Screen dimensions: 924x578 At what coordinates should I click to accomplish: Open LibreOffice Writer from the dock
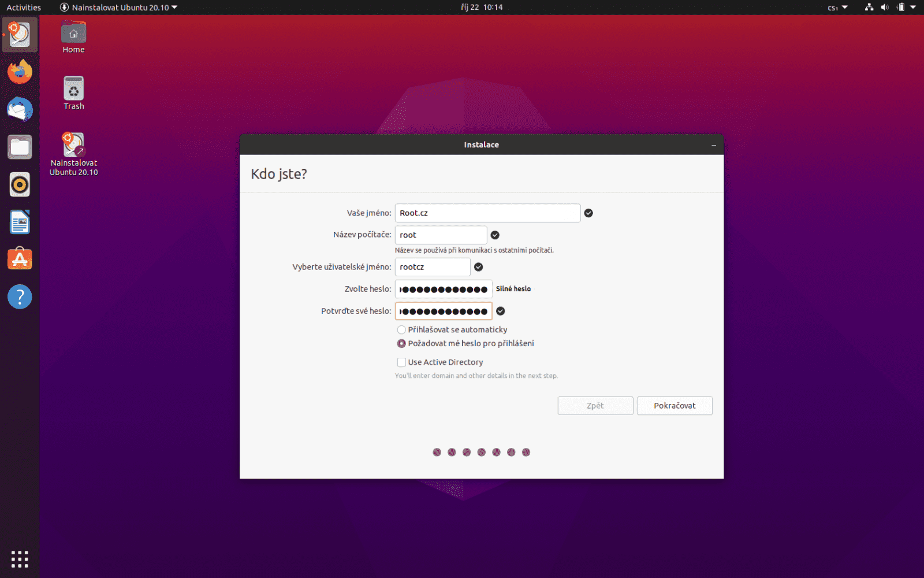tap(20, 222)
